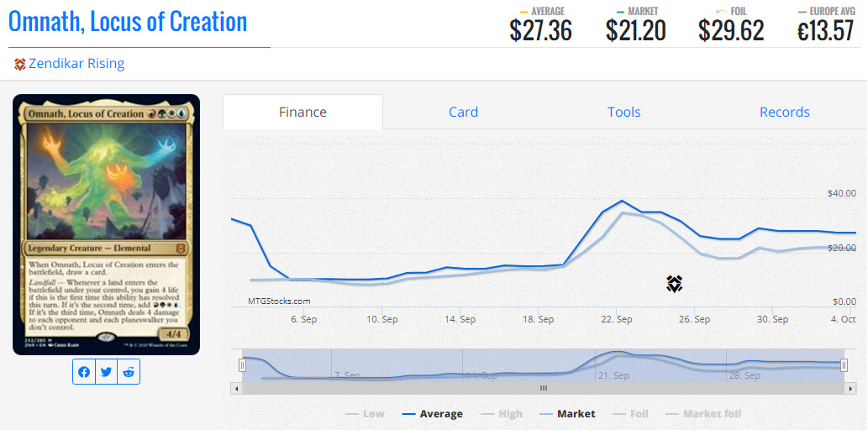Click the black set symbol on the chart
Viewport: 868px width, 435px height.
point(674,284)
